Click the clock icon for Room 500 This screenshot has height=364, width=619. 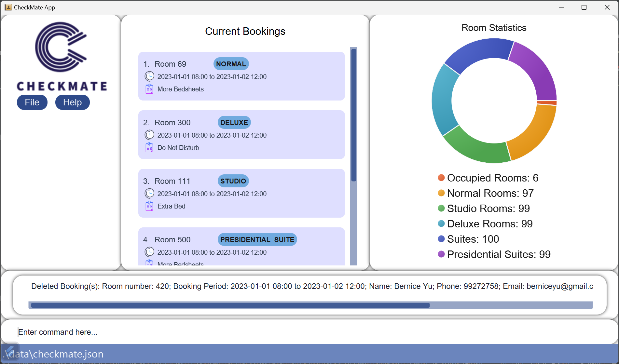tap(149, 252)
